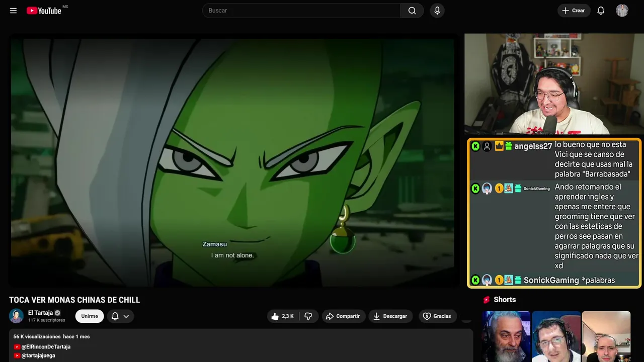The width and height of the screenshot is (644, 362).
Task: Open the first Short with bearded man
Action: click(x=506, y=336)
